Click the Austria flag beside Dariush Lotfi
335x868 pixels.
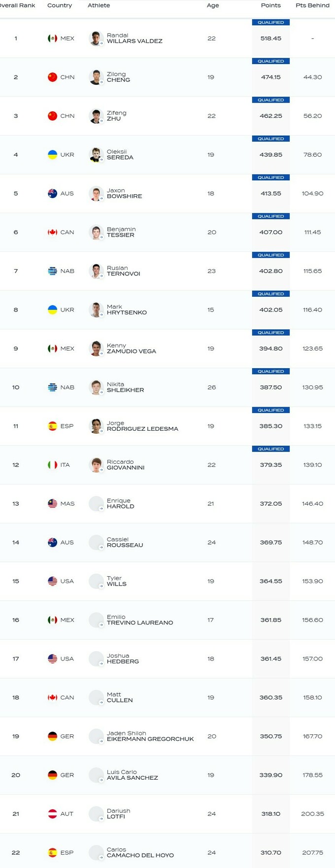52,814
